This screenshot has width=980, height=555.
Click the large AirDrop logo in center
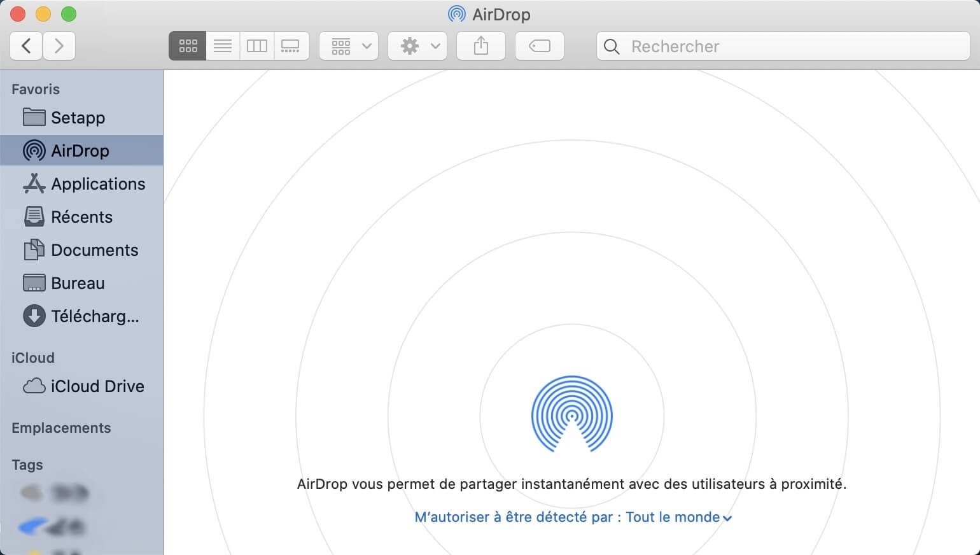click(x=572, y=414)
